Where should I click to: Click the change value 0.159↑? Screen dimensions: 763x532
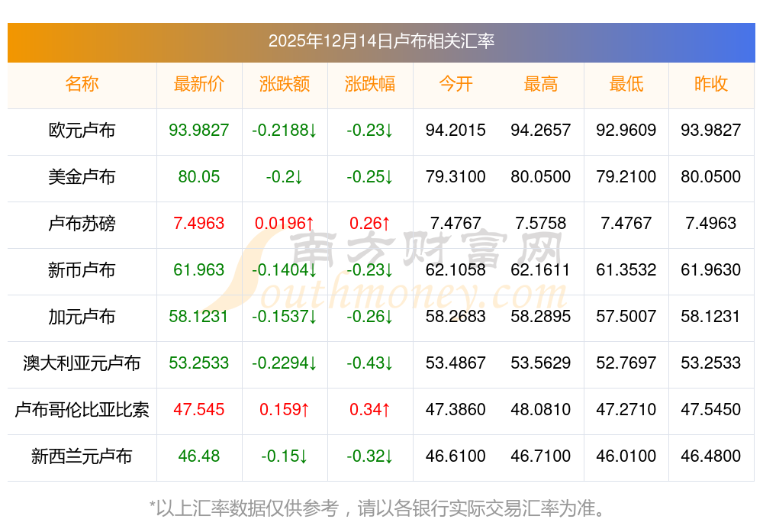tap(285, 409)
